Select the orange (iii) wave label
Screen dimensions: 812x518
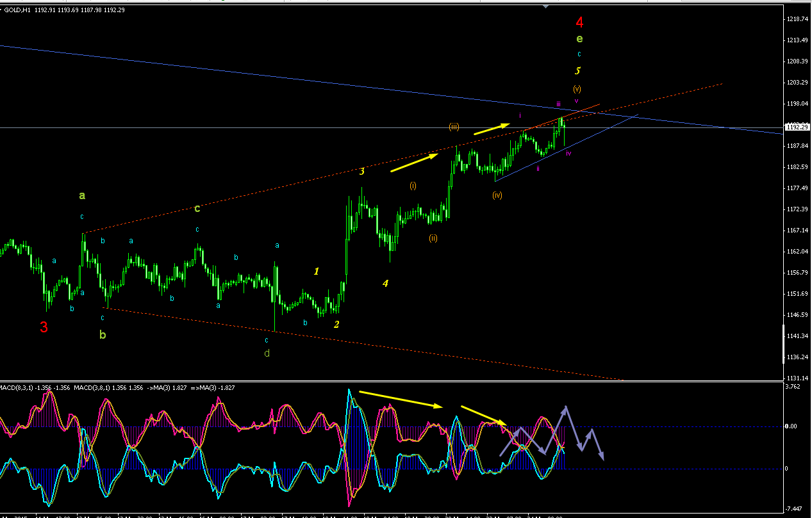click(454, 127)
